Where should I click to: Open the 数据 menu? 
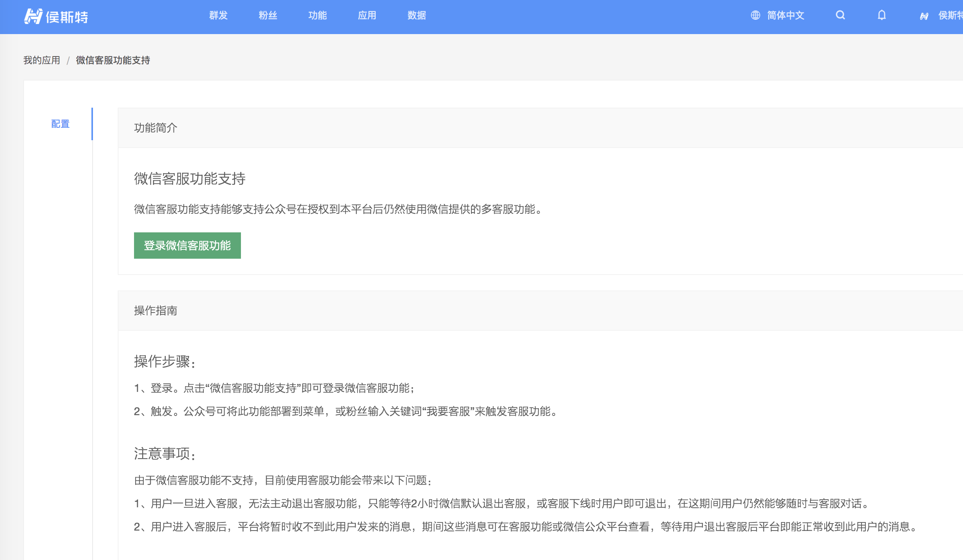[417, 15]
